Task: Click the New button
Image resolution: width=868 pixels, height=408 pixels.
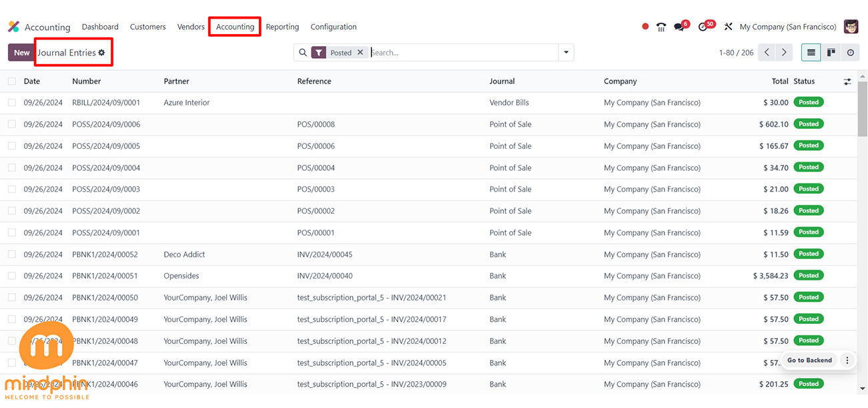Action: (21, 53)
